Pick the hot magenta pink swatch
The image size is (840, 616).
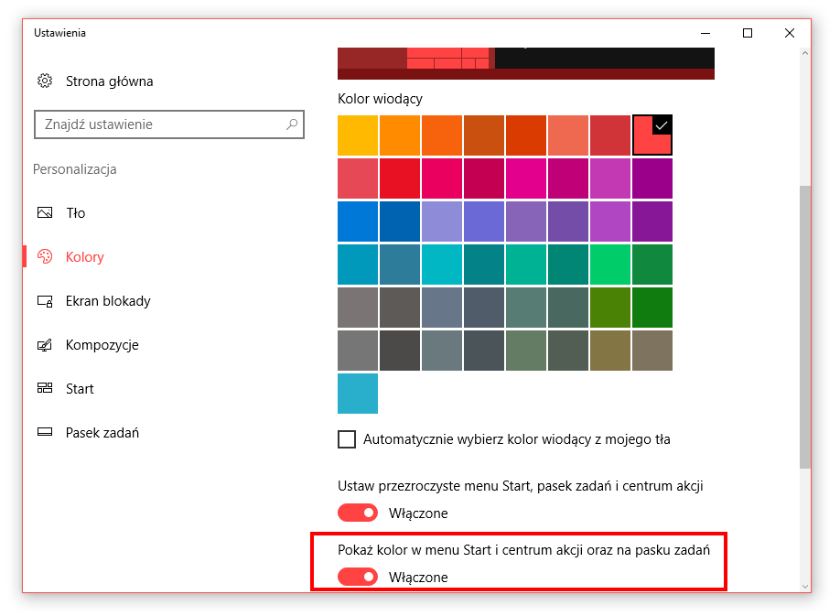click(526, 178)
